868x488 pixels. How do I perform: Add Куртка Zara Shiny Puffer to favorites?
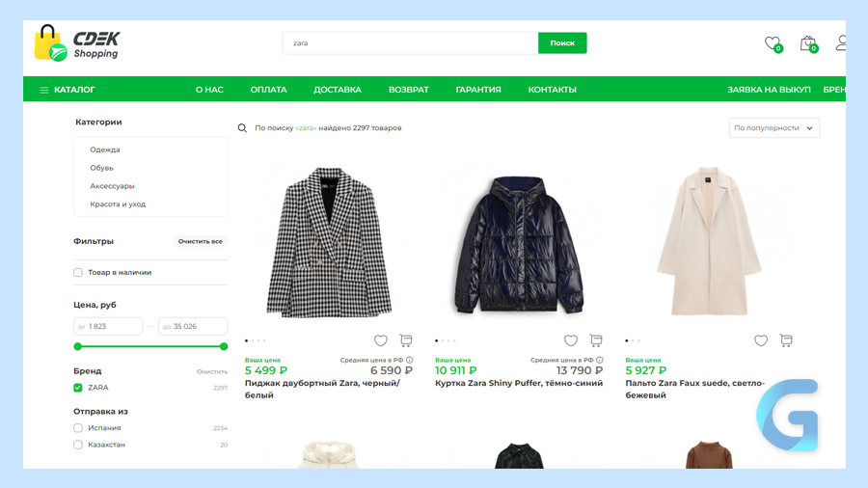coord(571,340)
